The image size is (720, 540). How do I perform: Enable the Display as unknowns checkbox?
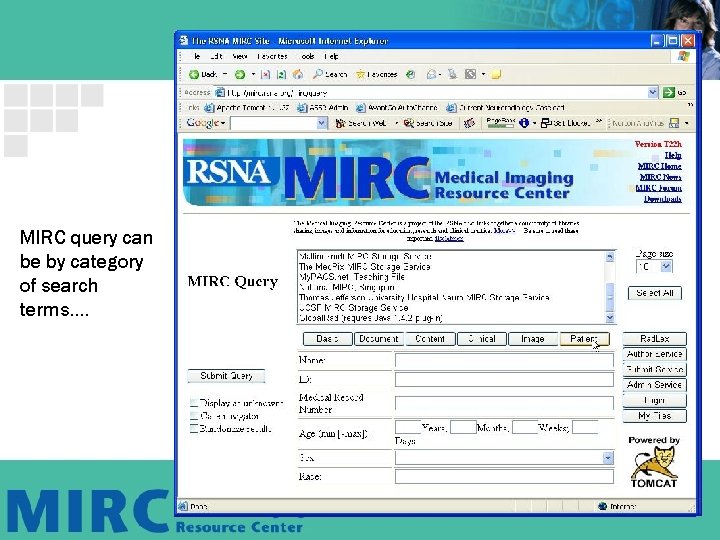coord(194,403)
